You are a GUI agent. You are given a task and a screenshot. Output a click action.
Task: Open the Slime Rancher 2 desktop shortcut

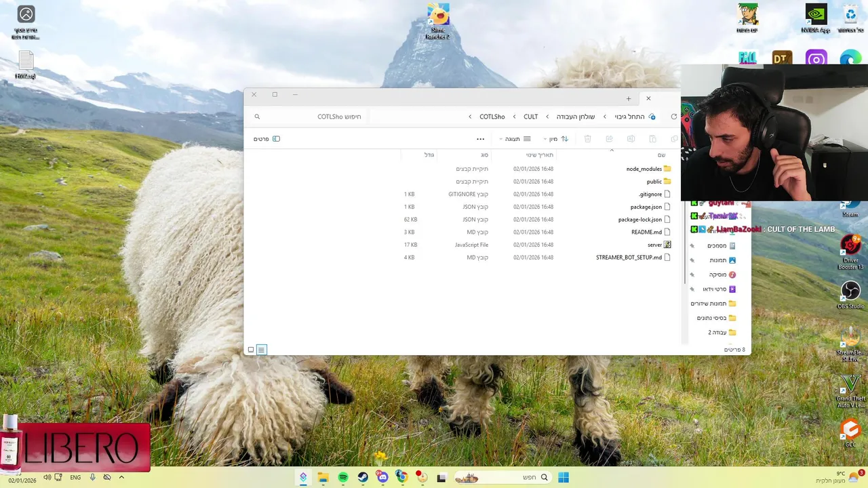pyautogui.click(x=438, y=21)
